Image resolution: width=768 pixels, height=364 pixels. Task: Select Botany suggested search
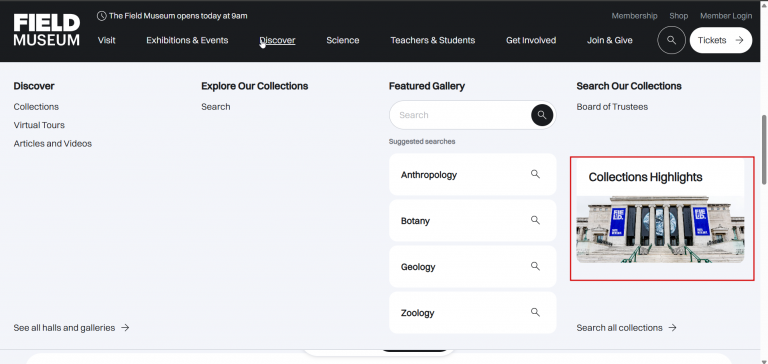[x=473, y=220]
